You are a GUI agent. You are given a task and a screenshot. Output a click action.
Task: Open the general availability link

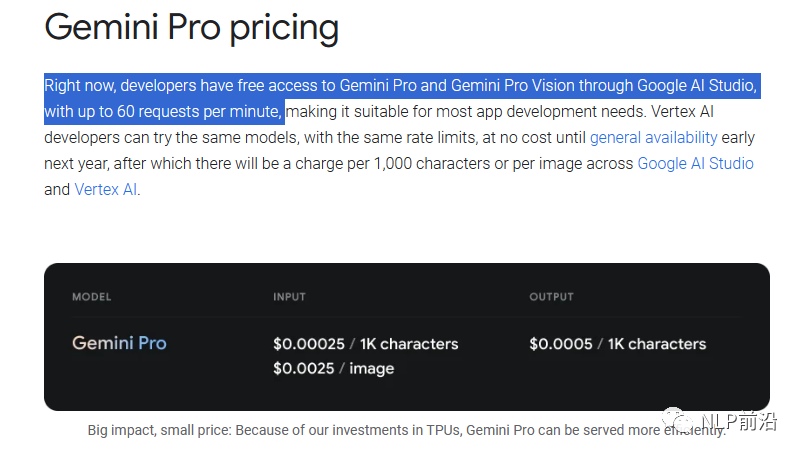pyautogui.click(x=653, y=138)
